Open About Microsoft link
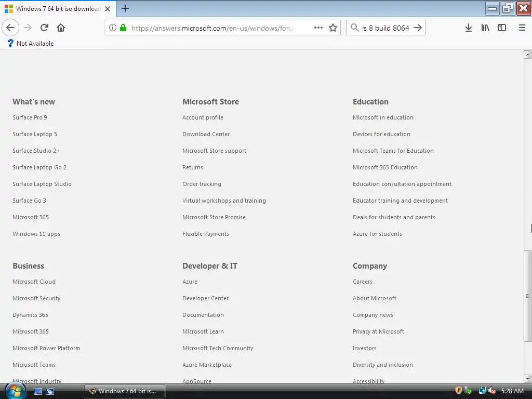 (x=375, y=298)
